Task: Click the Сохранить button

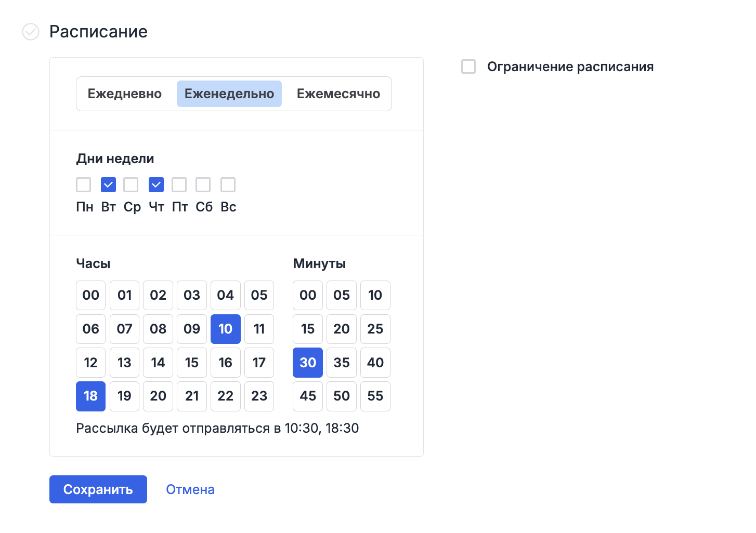Action: (x=98, y=489)
